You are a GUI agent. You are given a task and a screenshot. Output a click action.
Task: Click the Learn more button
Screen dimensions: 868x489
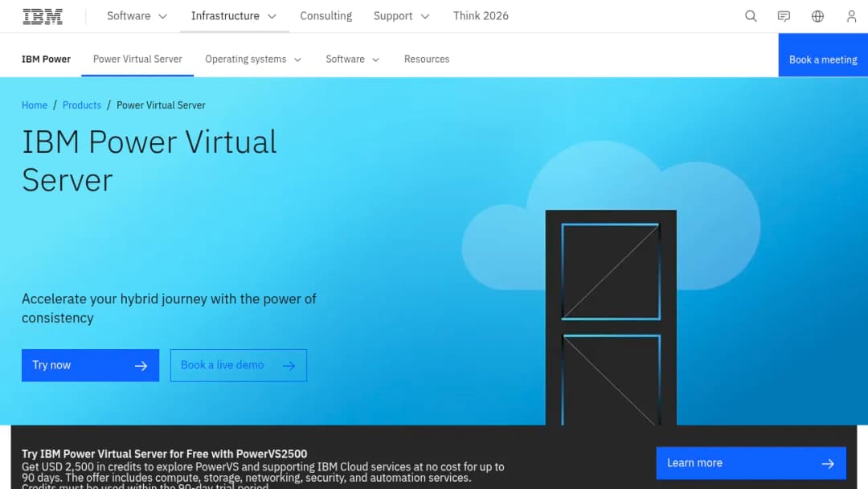click(751, 463)
